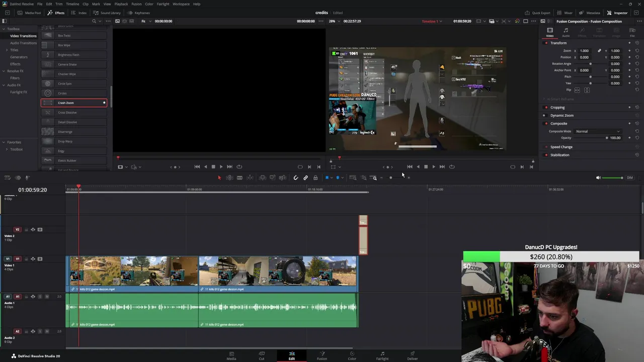Toggle position lock padlock icon

[315, 177]
